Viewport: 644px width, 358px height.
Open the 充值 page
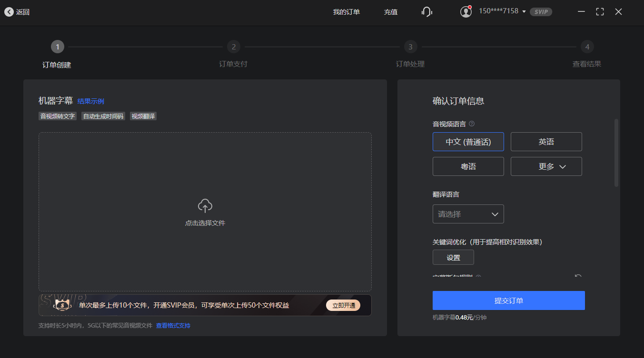[390, 12]
